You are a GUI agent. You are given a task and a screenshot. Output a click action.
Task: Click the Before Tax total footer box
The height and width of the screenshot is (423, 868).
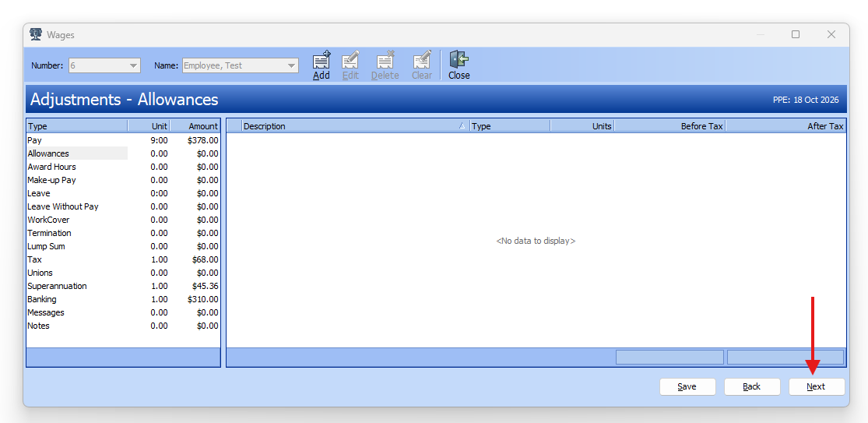[669, 357]
